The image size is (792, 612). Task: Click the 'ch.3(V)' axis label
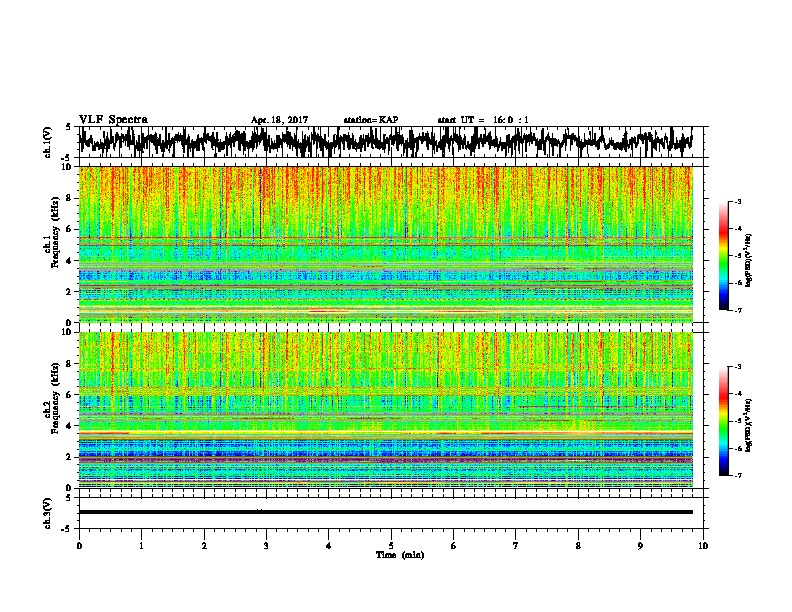(47, 514)
